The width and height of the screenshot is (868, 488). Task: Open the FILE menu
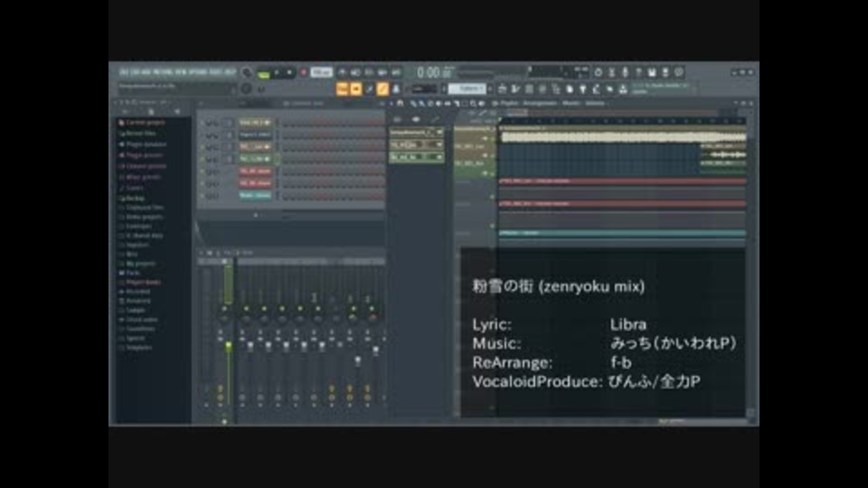point(124,72)
